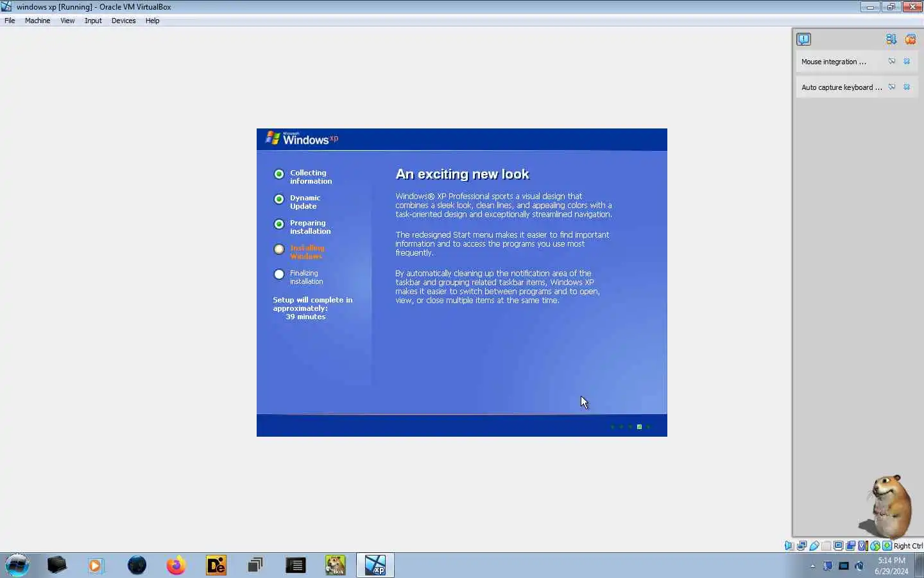The image size is (924, 578).
Task: Select the Mouse integration notification text
Action: coord(834,62)
